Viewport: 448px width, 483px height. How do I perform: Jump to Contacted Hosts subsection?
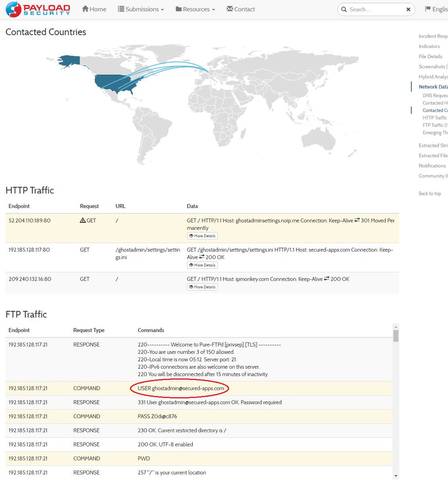(435, 103)
